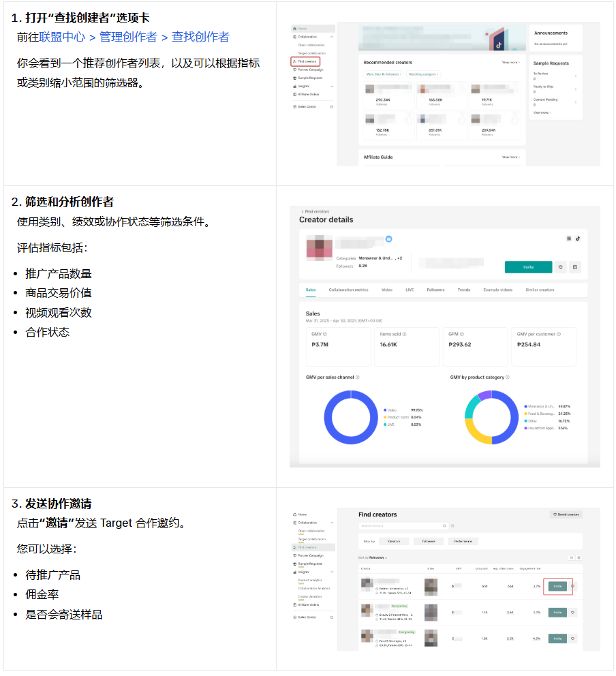The width and height of the screenshot is (616, 676).
Task: Open the Followers filter dropdown
Action: [429, 541]
